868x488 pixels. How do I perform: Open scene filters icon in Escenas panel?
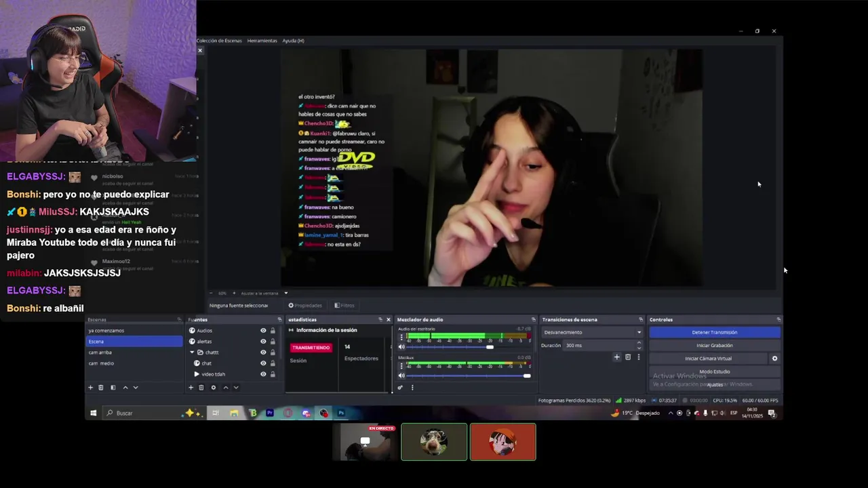113,388
